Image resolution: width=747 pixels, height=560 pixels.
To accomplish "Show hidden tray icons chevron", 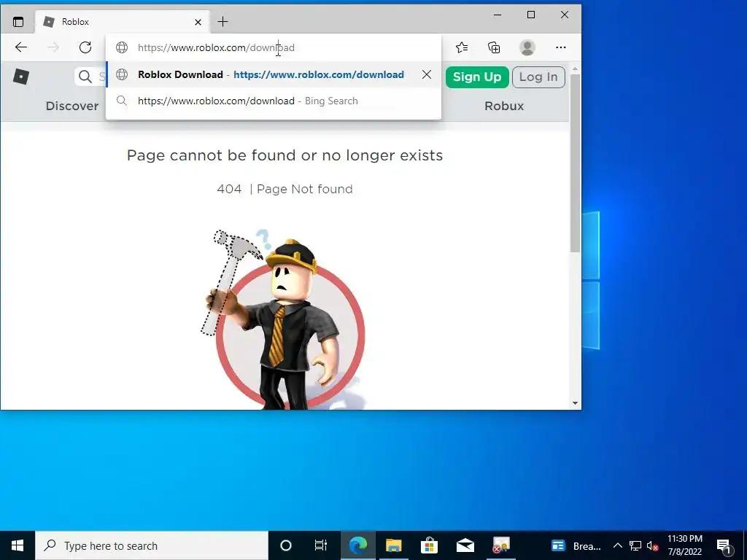I will point(617,545).
